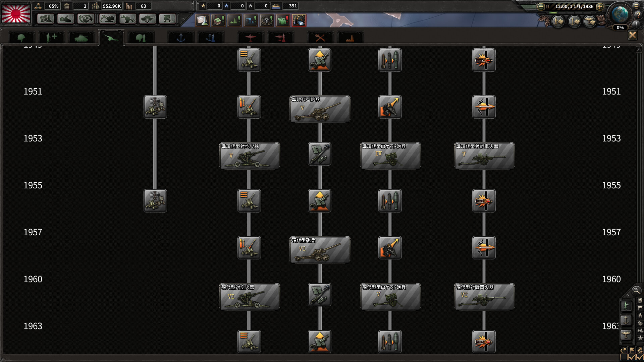
Task: Open the Production wrench button
Action: click(127, 19)
